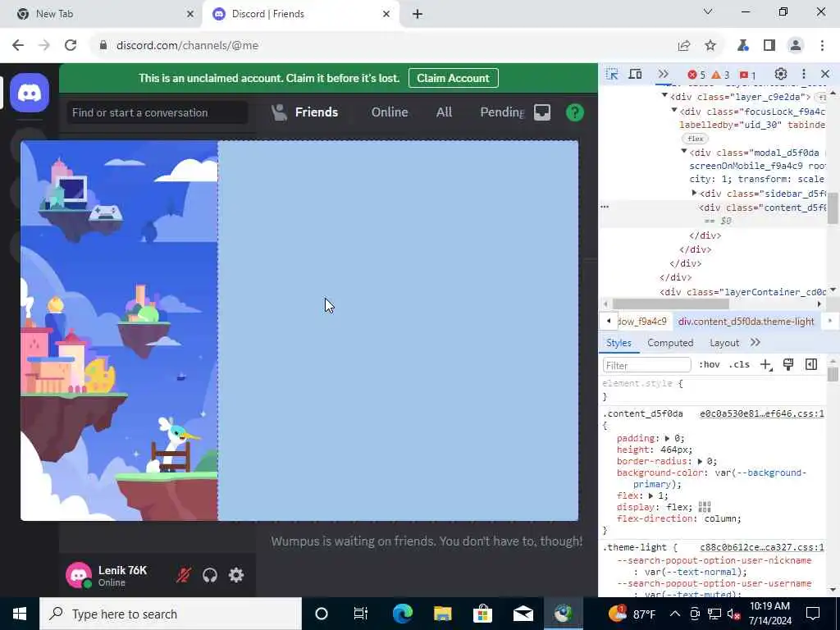Expand the padding shorthand triangle
840x630 pixels.
[x=667, y=438]
